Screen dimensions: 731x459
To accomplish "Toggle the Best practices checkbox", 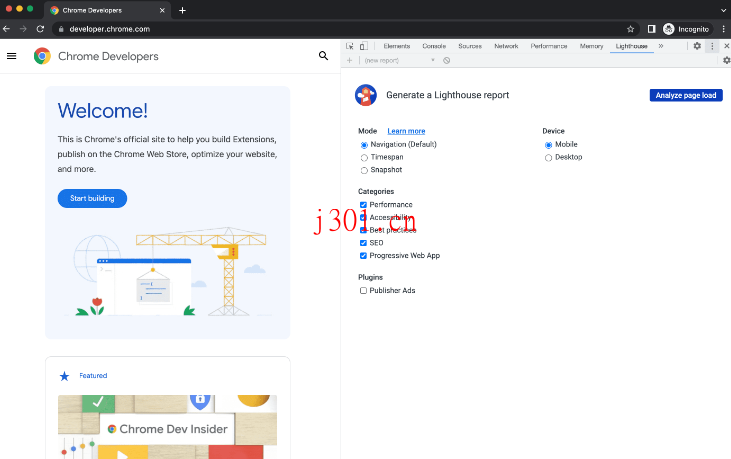I will 363,230.
